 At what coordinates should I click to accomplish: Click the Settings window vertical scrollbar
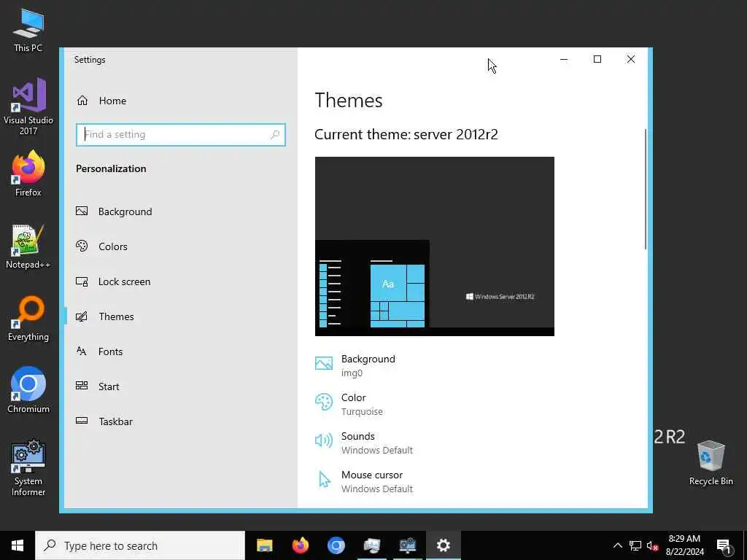coord(646,189)
